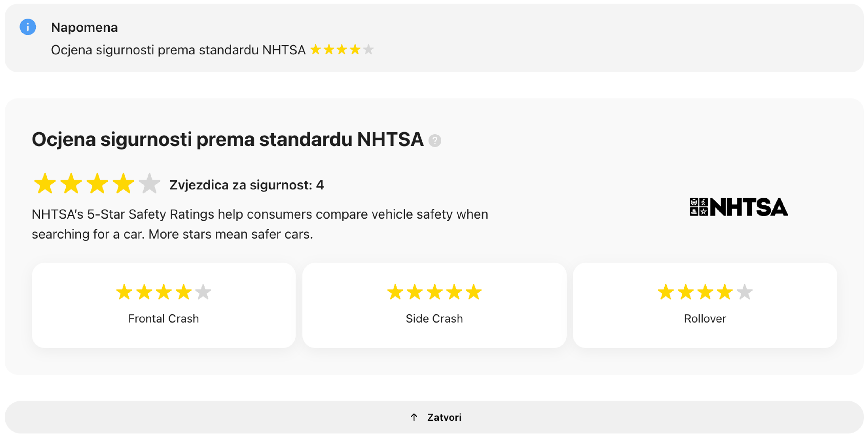Click the up arrow icon beside Zatvori
This screenshot has width=868, height=440.
click(414, 417)
